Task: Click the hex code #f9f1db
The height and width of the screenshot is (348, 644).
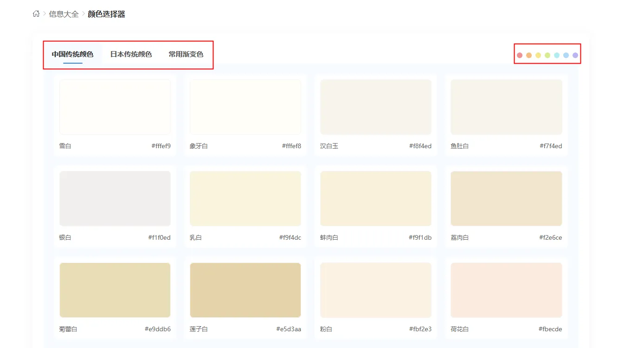Action: click(x=420, y=237)
